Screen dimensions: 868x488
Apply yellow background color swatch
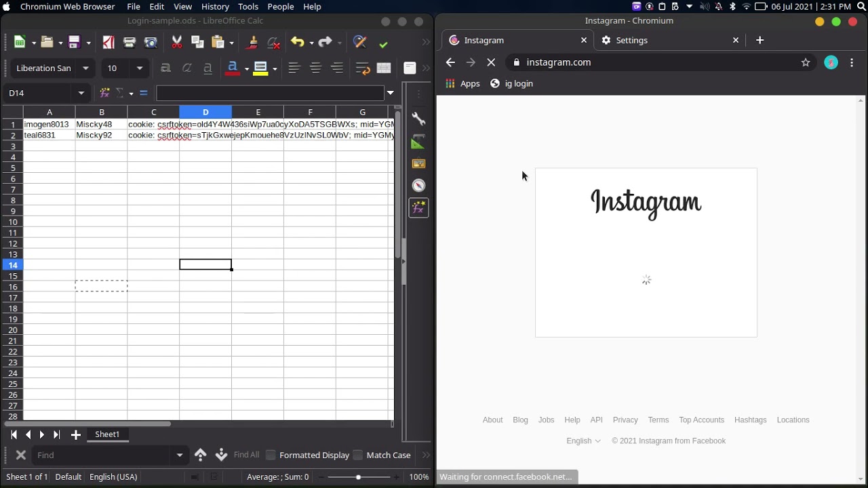point(260,68)
